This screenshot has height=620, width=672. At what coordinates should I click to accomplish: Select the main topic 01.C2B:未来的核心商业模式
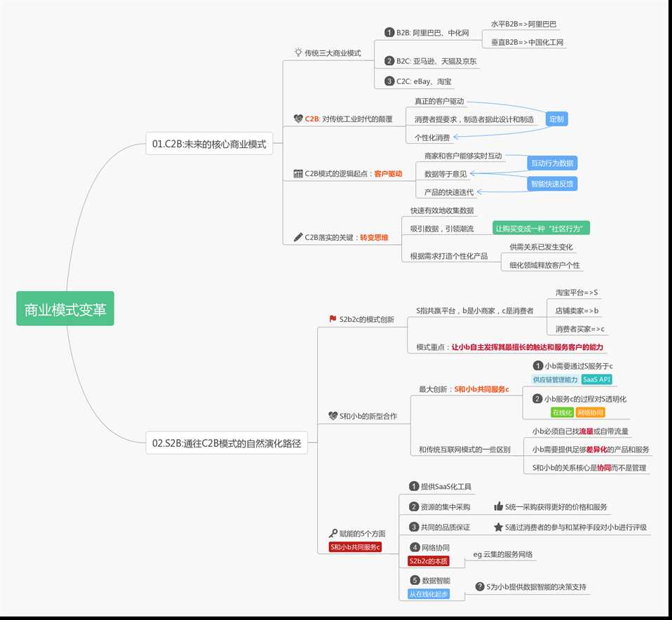click(x=209, y=144)
